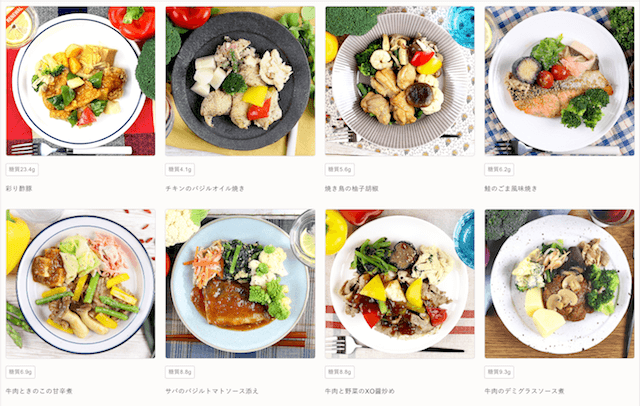This screenshot has height=406, width=640.
Task: Open the 牛肉のデミグラスソース煮 title link
Action: 524,391
